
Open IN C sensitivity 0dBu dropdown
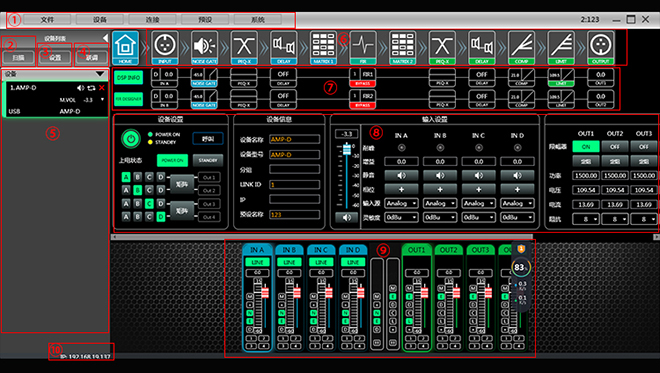point(479,217)
